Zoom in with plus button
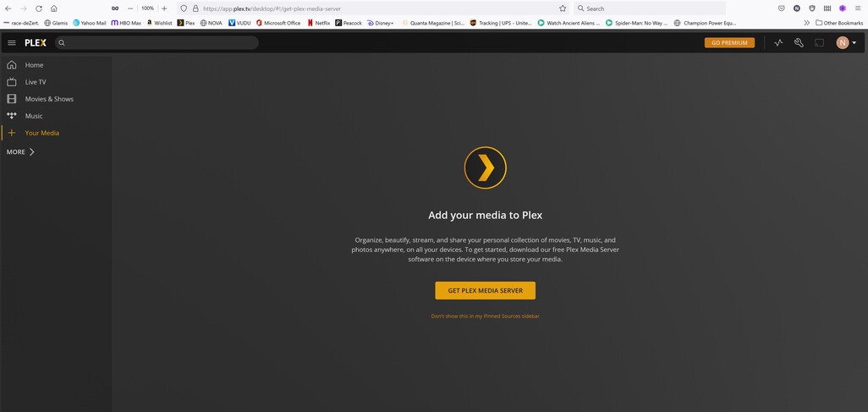This screenshot has height=412, width=868. tap(164, 8)
